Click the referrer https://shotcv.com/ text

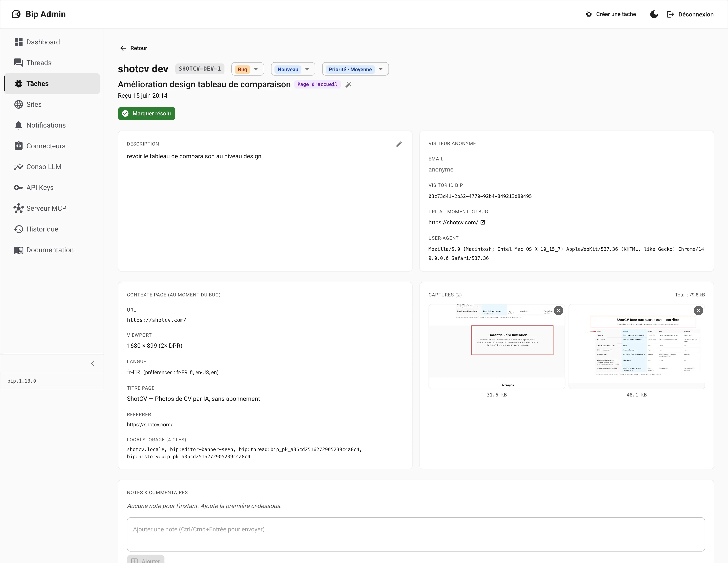pyautogui.click(x=150, y=424)
